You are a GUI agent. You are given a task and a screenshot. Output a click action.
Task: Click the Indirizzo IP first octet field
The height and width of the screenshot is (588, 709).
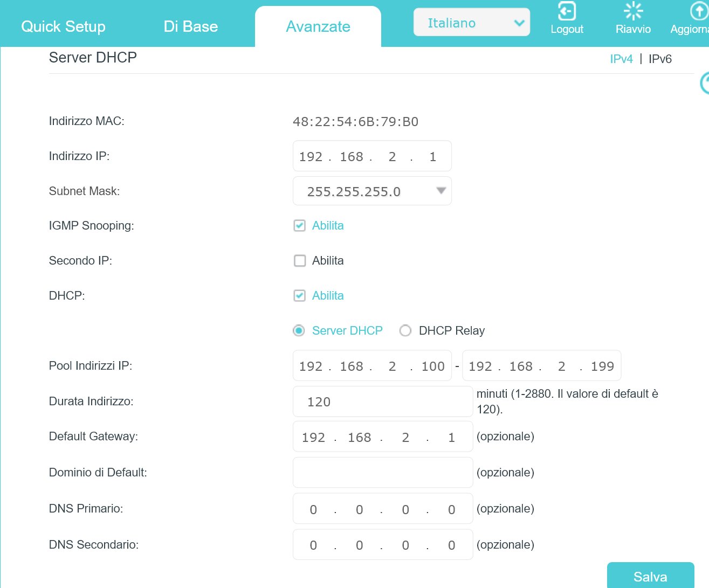point(311,157)
